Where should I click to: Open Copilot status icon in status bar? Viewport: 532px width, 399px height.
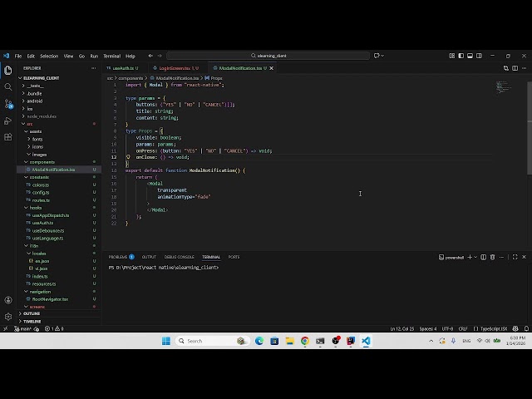coord(515,328)
